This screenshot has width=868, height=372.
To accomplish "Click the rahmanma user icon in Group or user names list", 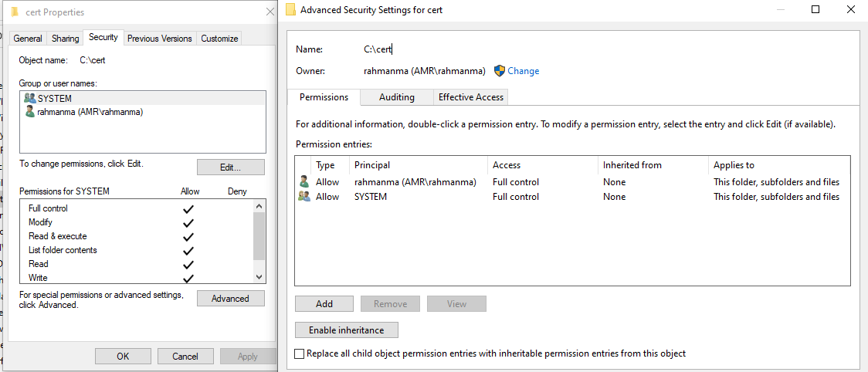I will click(x=30, y=112).
